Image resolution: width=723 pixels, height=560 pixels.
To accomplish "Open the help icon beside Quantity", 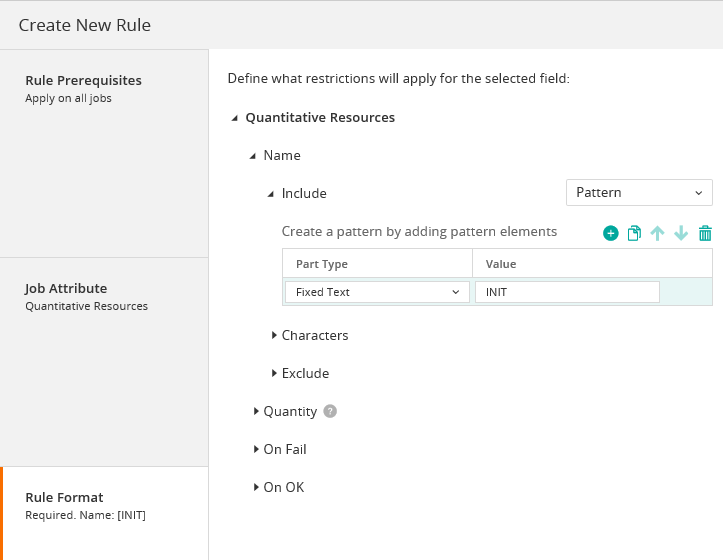I will pyautogui.click(x=330, y=411).
